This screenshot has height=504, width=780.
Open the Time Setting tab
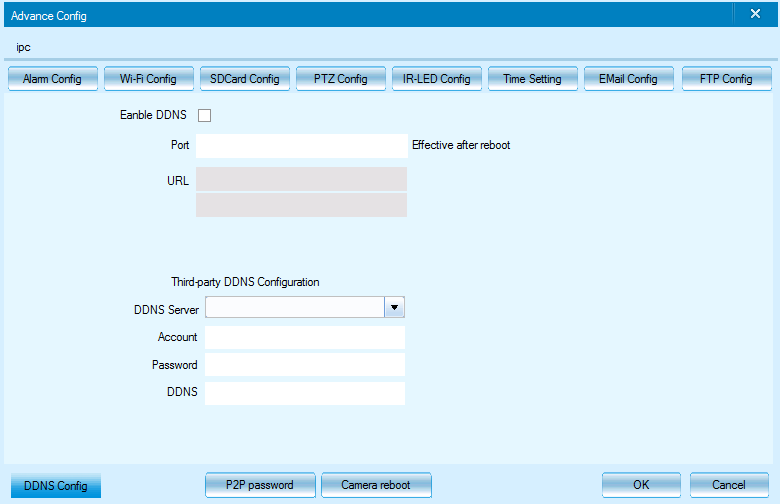(x=533, y=79)
